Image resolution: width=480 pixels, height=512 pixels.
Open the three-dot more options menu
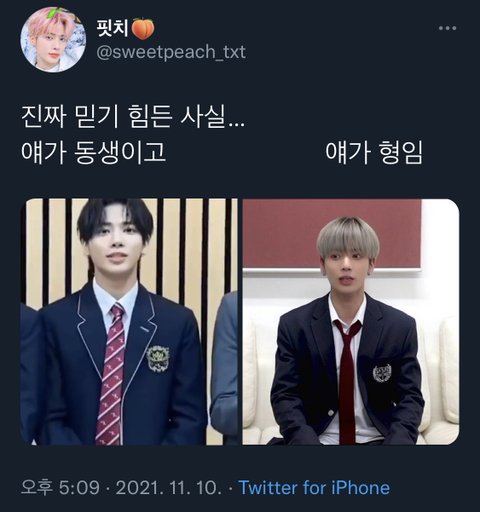pos(447,28)
